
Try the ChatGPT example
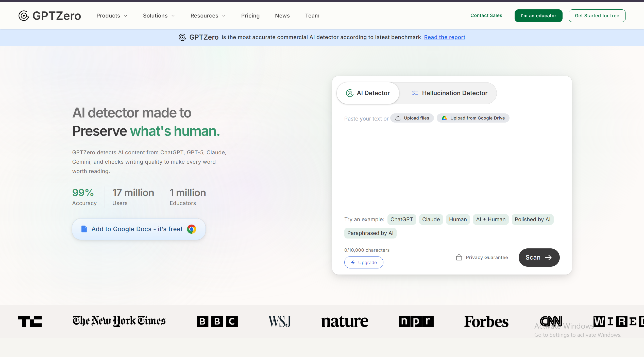tap(401, 219)
